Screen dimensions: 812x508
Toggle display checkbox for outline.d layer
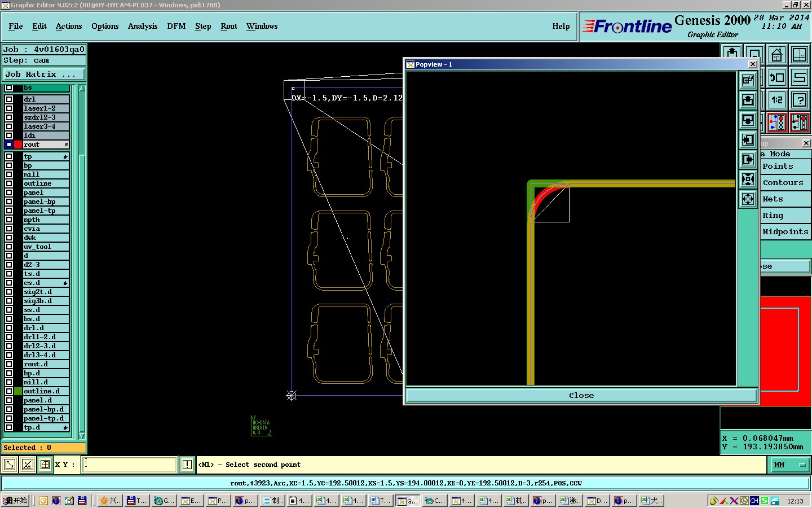point(9,391)
